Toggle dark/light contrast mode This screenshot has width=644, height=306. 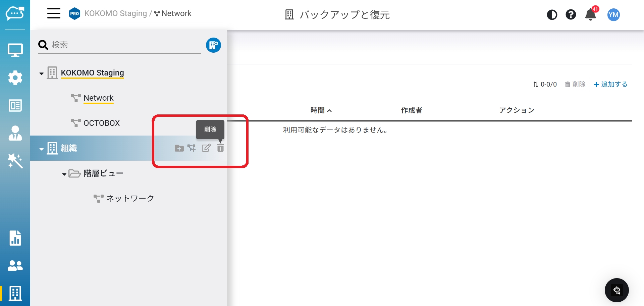tap(552, 15)
